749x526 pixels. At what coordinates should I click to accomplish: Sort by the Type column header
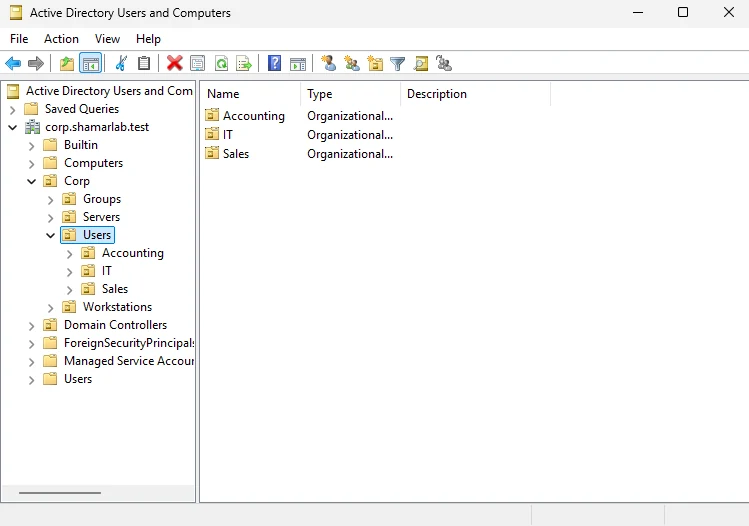350,94
